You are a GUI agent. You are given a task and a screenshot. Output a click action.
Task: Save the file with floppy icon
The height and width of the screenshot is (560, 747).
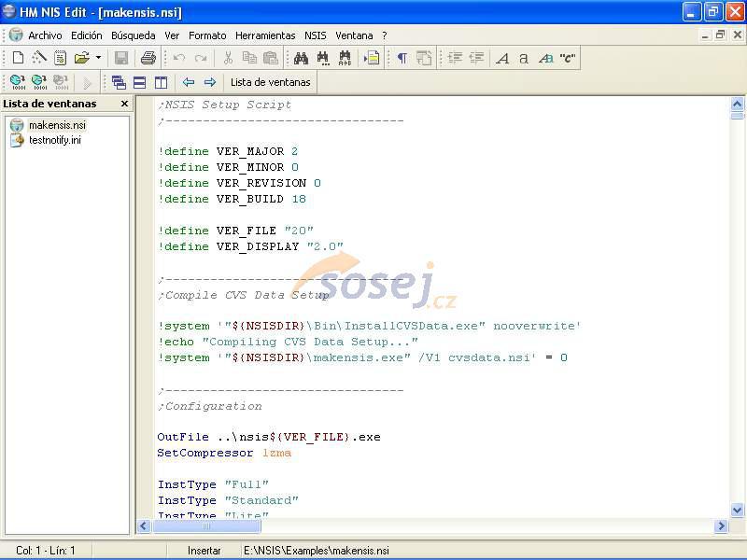pos(121,58)
